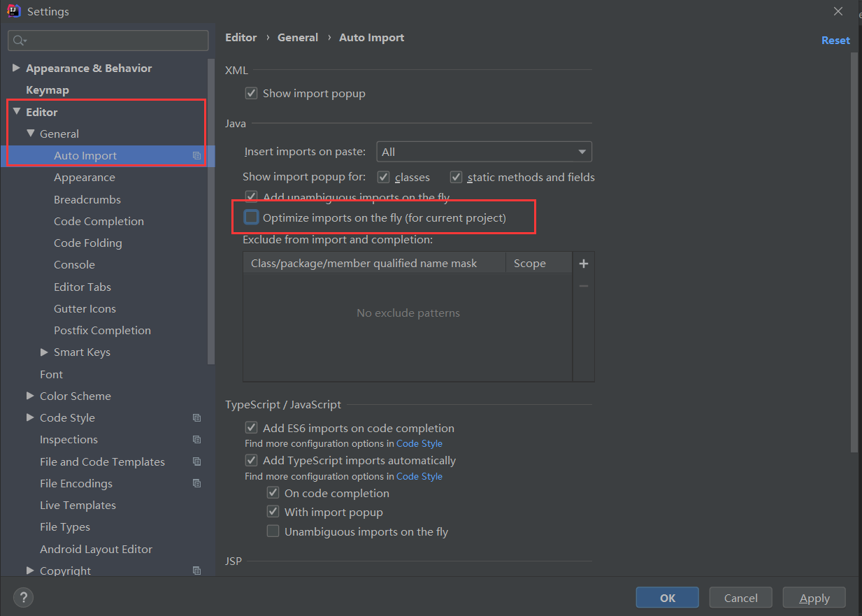The width and height of the screenshot is (862, 616).
Task: Click the project-level icon beside Copyright
Action: (196, 571)
